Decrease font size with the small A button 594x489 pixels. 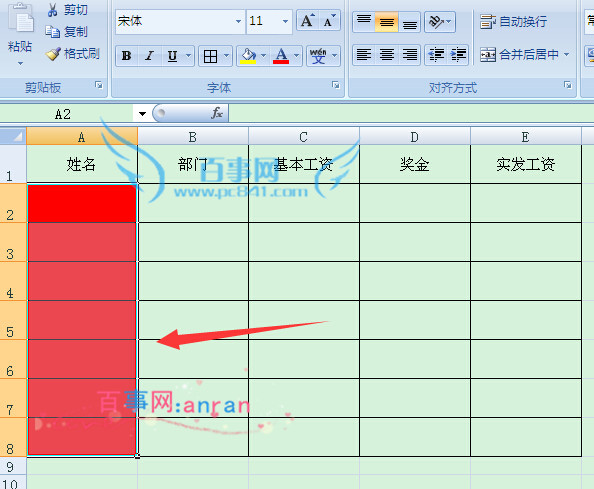(x=329, y=21)
